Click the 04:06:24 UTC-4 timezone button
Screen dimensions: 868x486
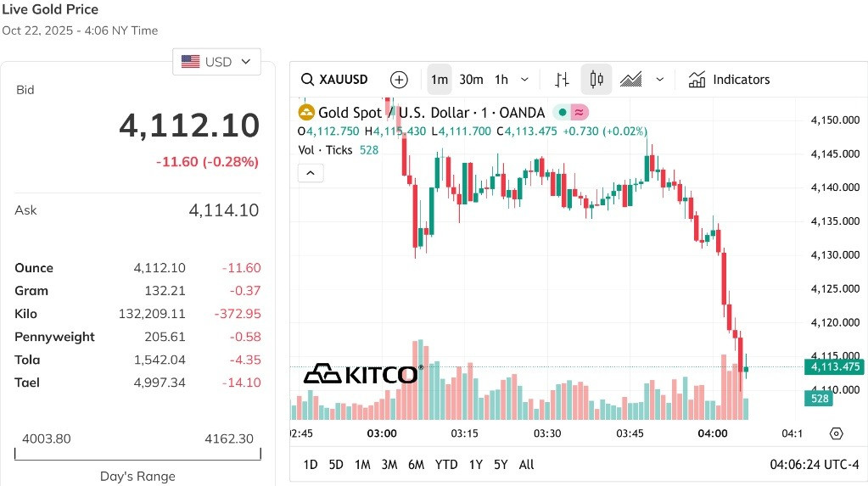[815, 465]
